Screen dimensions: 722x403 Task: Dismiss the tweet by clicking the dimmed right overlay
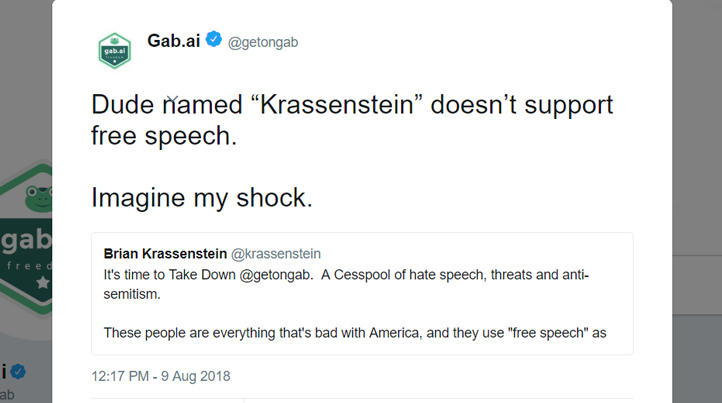697,138
